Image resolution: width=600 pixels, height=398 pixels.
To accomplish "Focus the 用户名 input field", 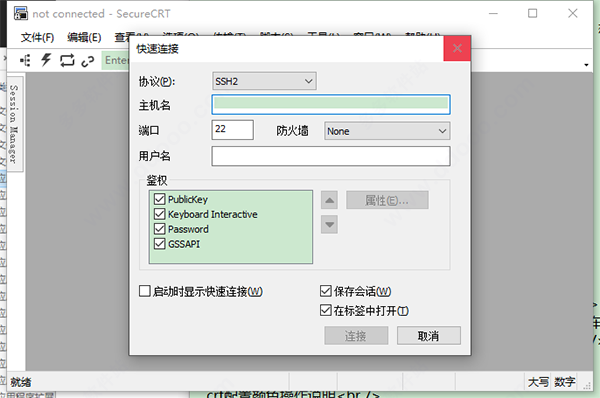I will [331, 156].
